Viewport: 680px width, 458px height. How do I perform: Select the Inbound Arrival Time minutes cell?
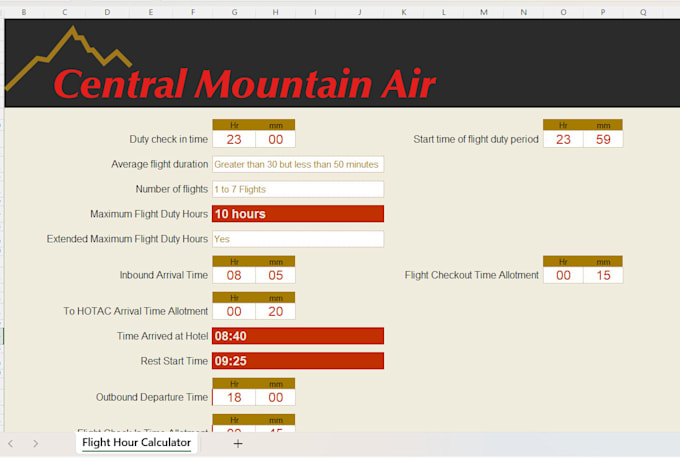[x=275, y=275]
